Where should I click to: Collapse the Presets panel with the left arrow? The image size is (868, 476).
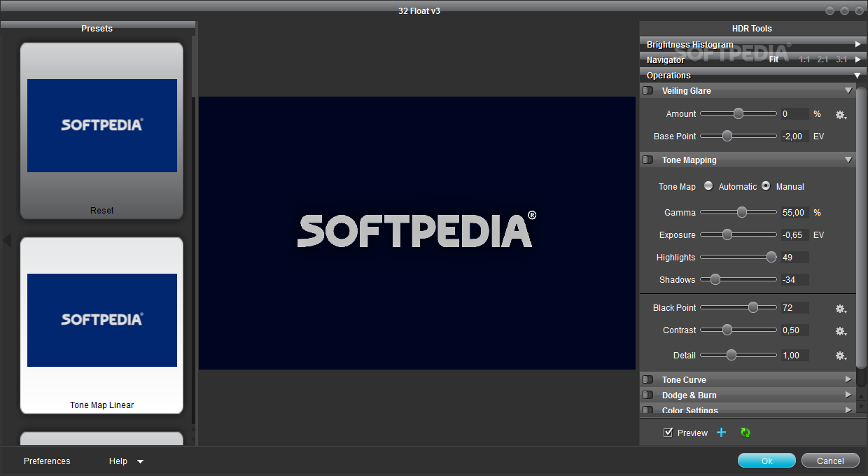click(6, 240)
